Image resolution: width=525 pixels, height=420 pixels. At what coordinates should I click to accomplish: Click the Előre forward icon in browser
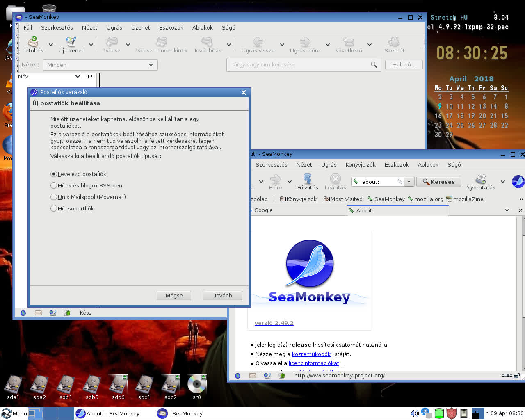coord(275,178)
